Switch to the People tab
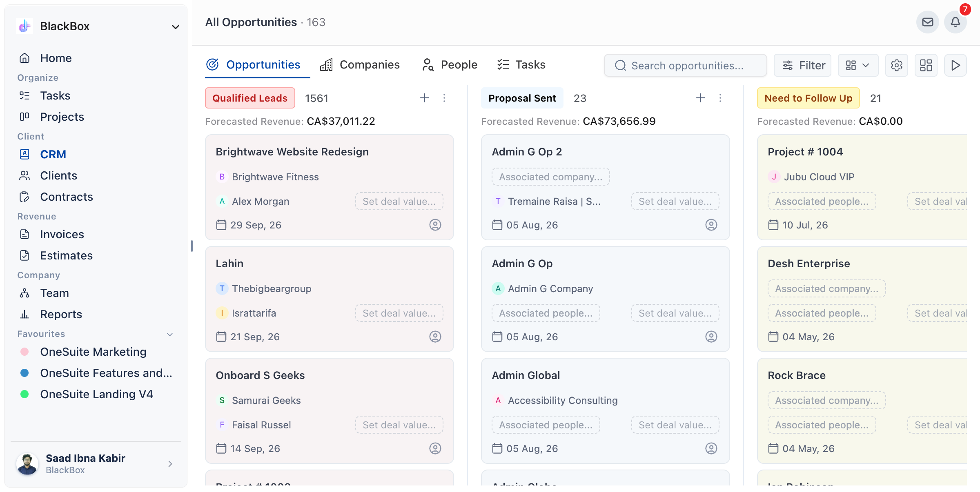The width and height of the screenshot is (980, 492). tap(450, 64)
